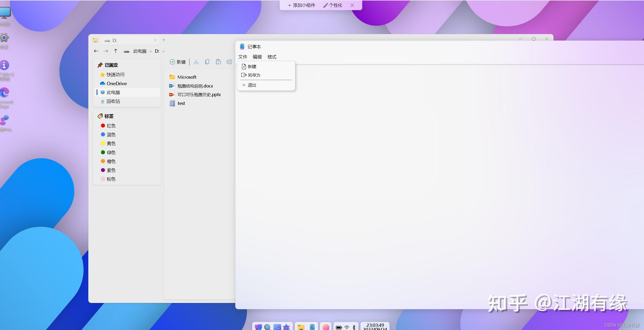Click the New (新建) button in explorer
Image resolution: width=644 pixels, height=330 pixels.
[178, 62]
